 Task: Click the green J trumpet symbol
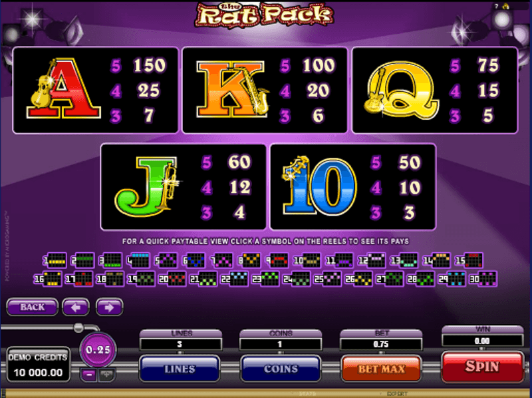pyautogui.click(x=147, y=186)
